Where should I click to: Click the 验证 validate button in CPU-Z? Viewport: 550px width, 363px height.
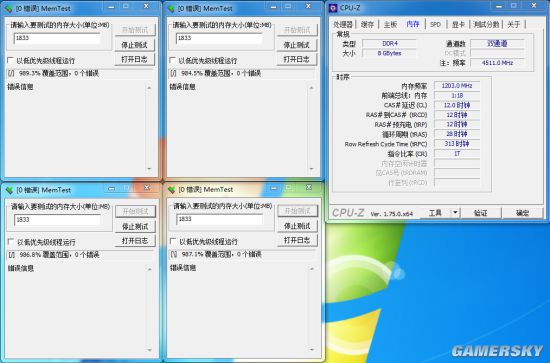click(x=481, y=213)
